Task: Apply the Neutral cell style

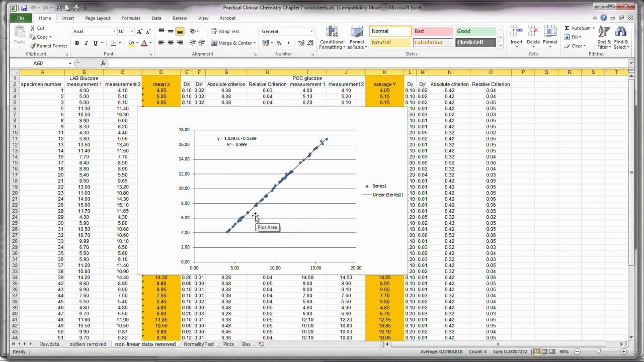Action: [390, 43]
